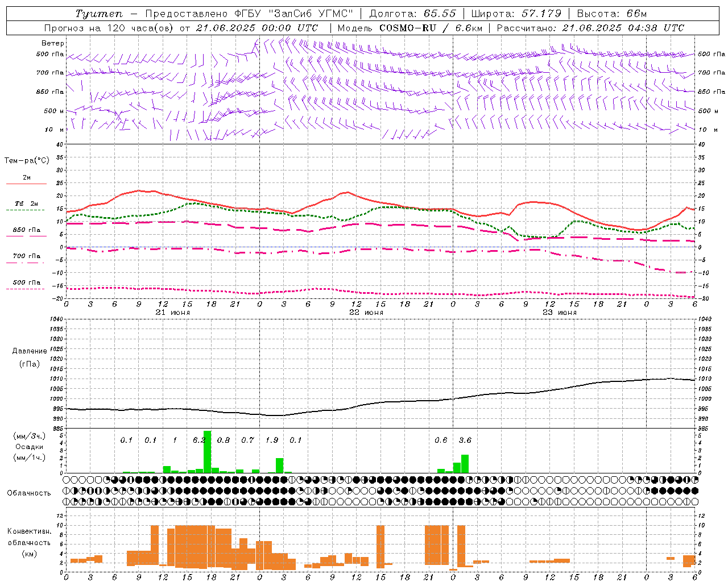This screenshot has width=728, height=582.
Task: Select the "Высота: 66м" elevation text
Action: (611, 14)
